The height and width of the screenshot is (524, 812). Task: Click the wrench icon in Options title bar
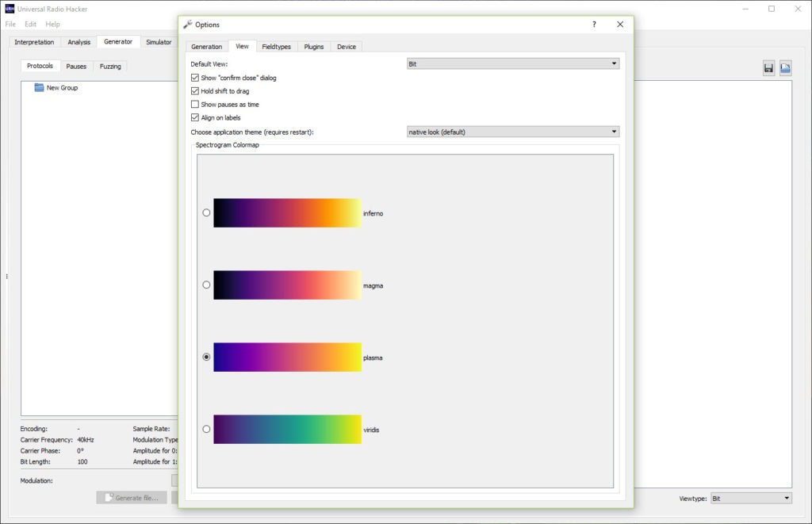pos(187,25)
